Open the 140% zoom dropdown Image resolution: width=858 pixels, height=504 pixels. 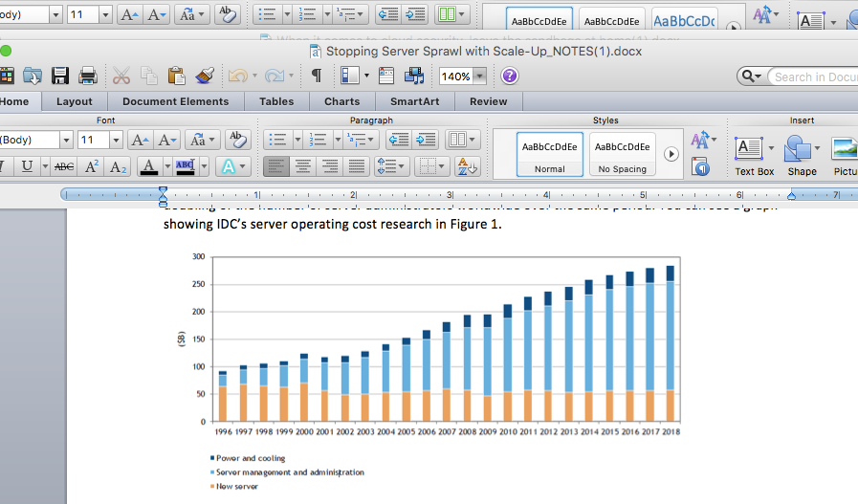coord(479,77)
